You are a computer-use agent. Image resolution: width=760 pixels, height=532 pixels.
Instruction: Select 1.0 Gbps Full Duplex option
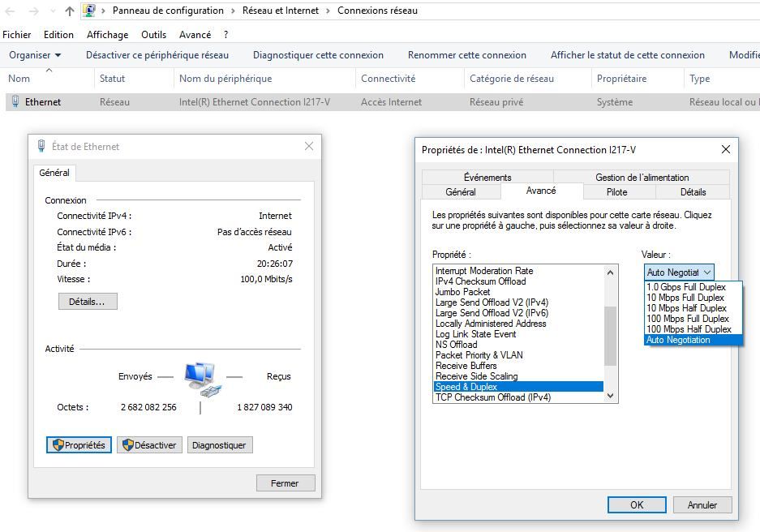[685, 287]
